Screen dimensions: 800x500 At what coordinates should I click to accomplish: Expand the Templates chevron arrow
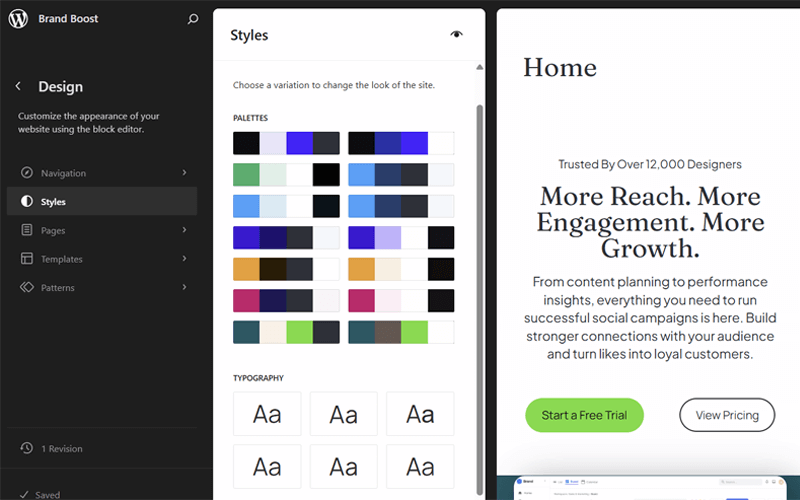pos(184,259)
